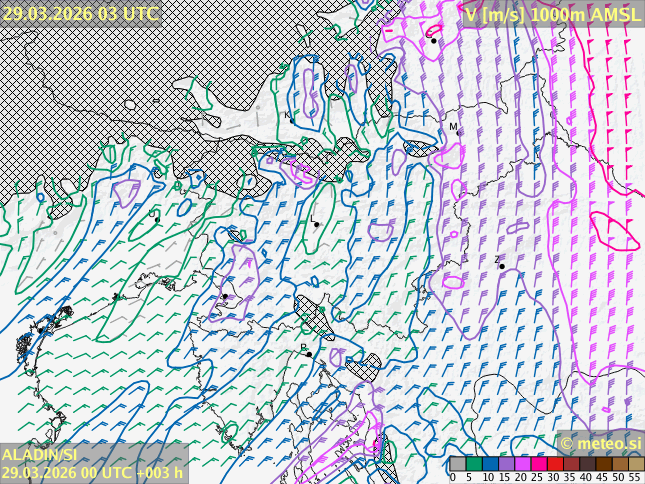Click the Zagreb city marker labeled Z
This screenshot has width=645, height=484.
[502, 266]
